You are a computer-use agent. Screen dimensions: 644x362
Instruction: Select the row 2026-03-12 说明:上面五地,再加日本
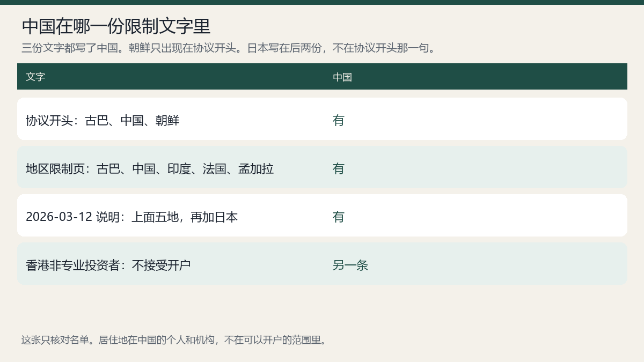pyautogui.click(x=322, y=215)
